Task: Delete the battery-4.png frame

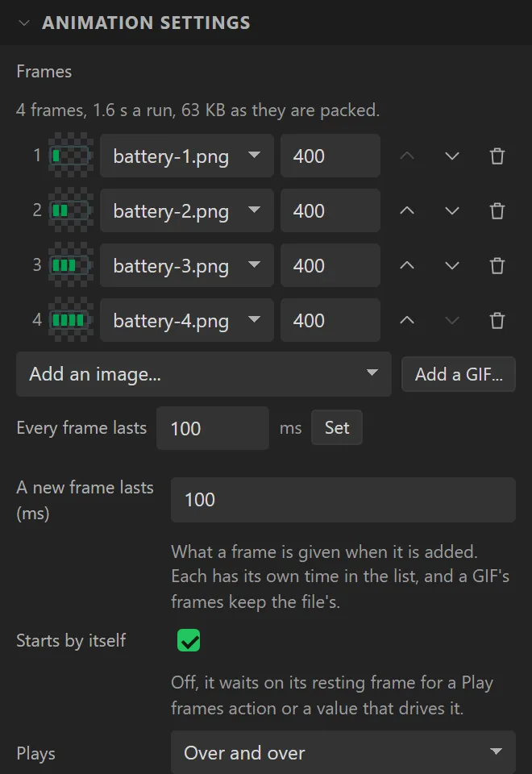Action: (x=497, y=320)
